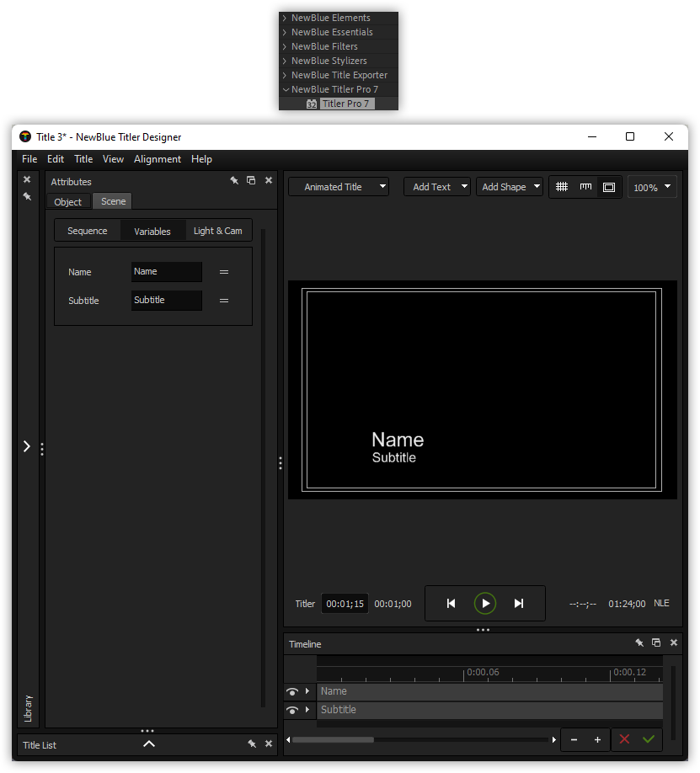Viewport: 700px width, 773px height.
Task: Expand the NewBlue Elements folder
Action: tap(285, 19)
